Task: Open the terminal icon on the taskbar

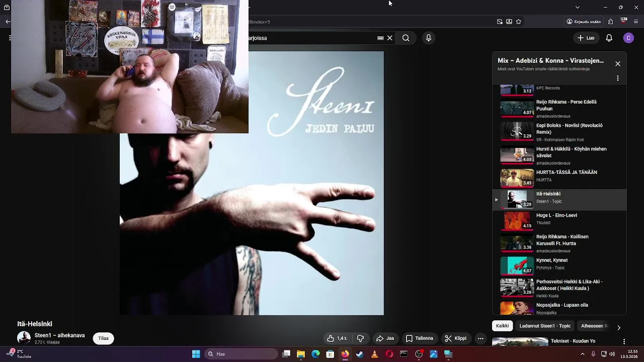Action: point(404,354)
